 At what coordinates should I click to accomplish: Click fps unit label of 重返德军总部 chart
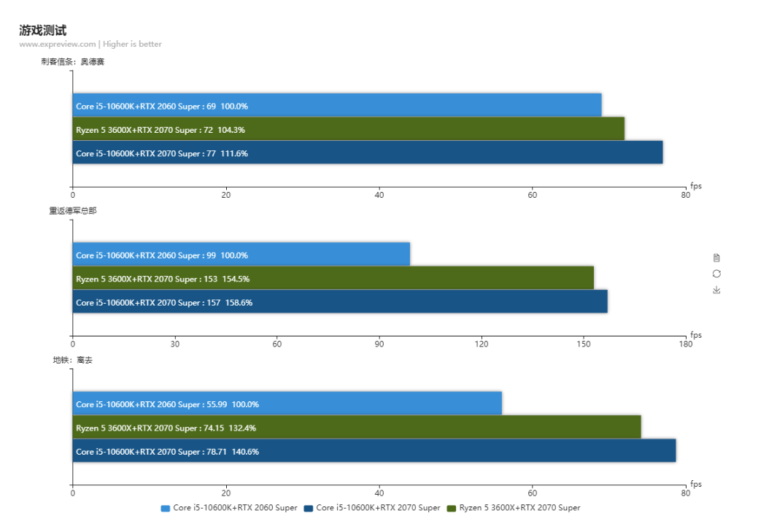[x=696, y=335]
